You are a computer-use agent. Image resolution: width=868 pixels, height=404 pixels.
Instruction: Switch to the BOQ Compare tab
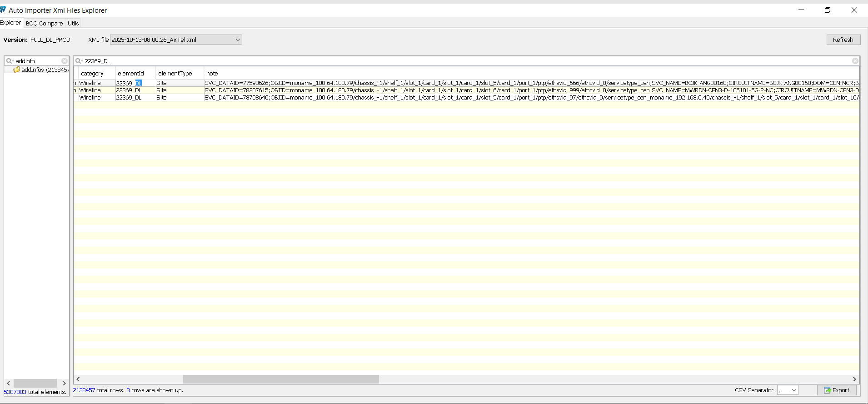[x=45, y=23]
